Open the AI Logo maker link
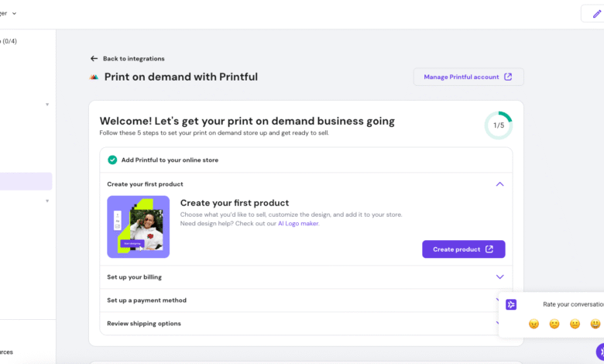 [298, 224]
